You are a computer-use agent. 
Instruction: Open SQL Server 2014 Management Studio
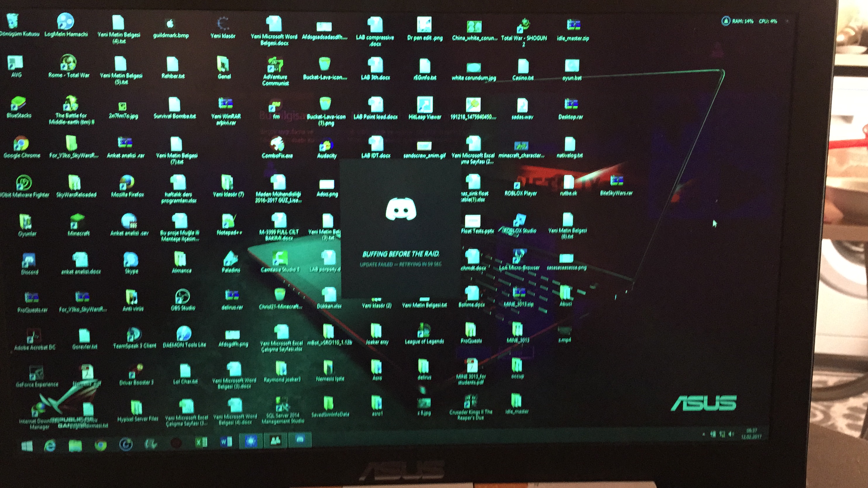[283, 410]
